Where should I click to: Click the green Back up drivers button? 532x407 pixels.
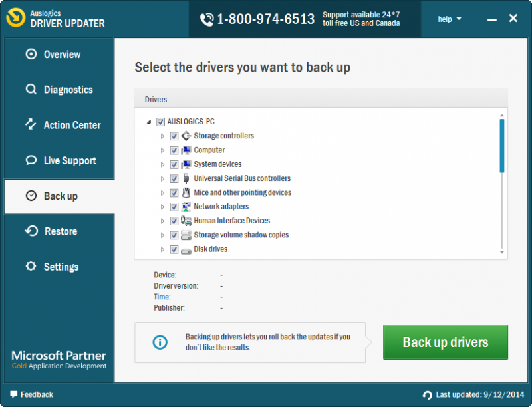click(x=445, y=342)
